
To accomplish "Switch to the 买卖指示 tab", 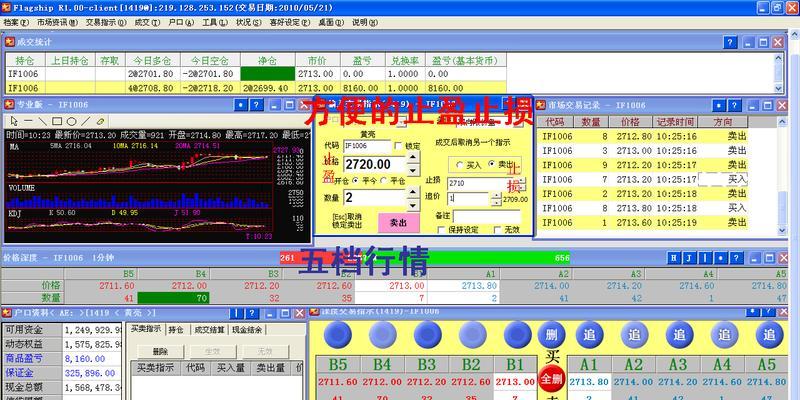I will coord(146,329).
